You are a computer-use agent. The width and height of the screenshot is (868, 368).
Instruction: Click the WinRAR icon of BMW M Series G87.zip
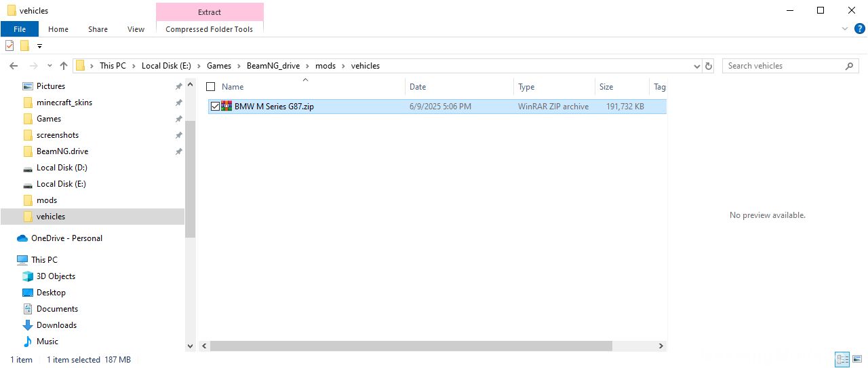coord(226,106)
